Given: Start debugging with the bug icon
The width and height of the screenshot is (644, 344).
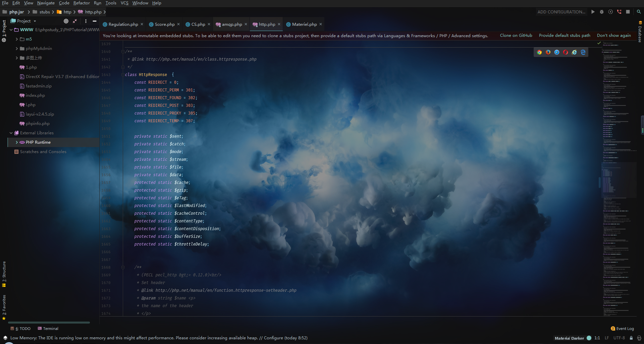Looking at the screenshot, I should click(601, 12).
